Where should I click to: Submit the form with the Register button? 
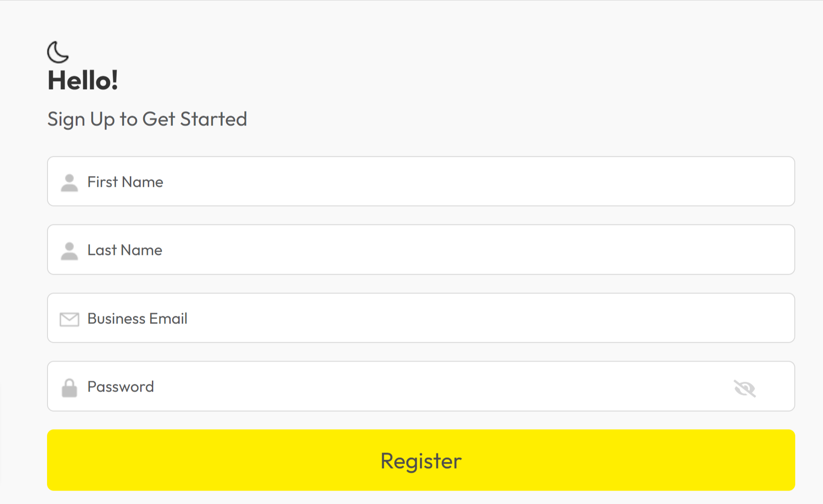pos(421,460)
